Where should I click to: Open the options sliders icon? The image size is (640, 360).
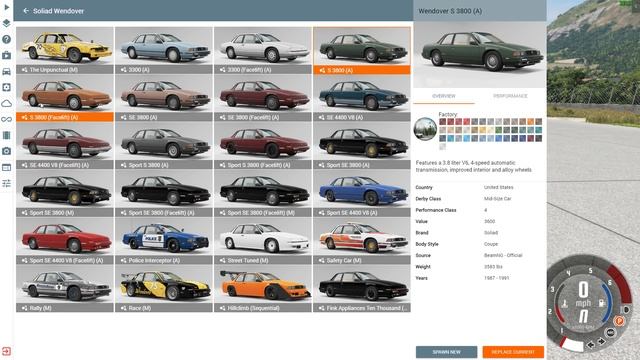pyautogui.click(x=7, y=183)
